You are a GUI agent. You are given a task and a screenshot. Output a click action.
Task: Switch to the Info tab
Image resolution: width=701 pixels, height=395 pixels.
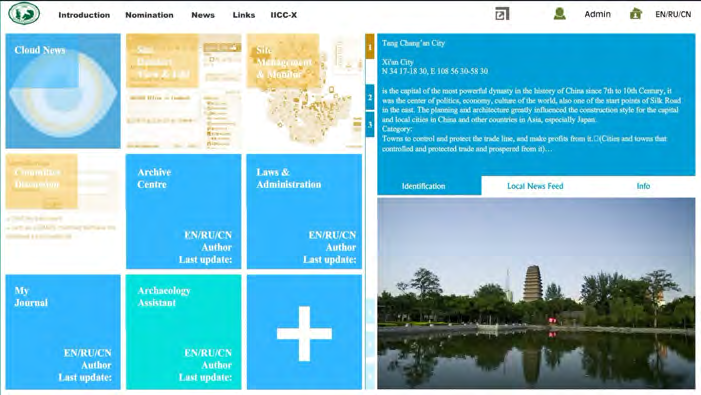(x=643, y=186)
